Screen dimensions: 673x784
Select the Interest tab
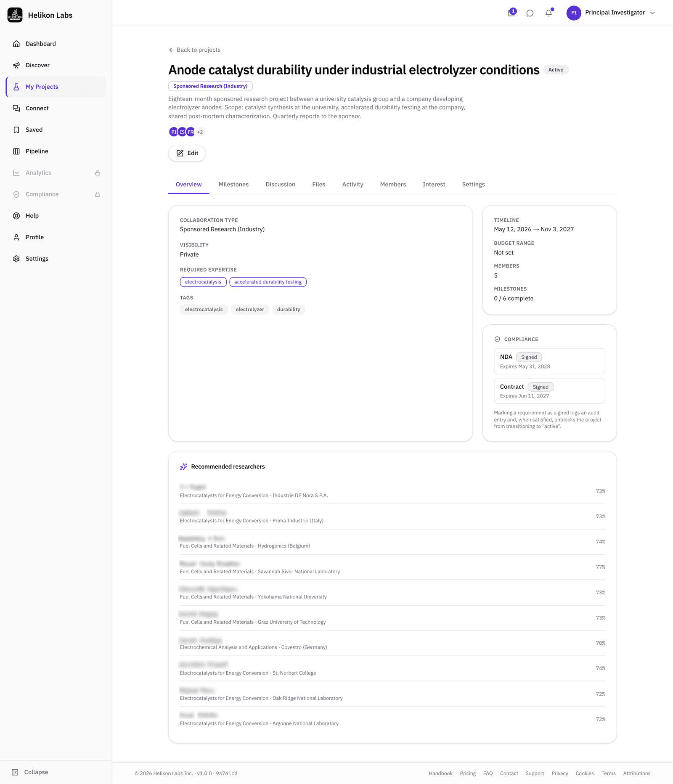[434, 184]
